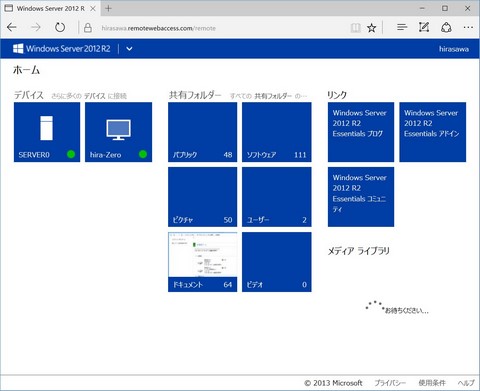480x391 pixels.
Task: Open the hirasawa user menu
Action: click(x=454, y=49)
